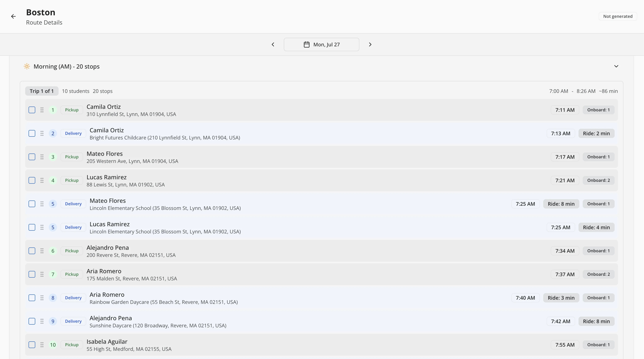The width and height of the screenshot is (644, 359).
Task: Click stop number 3 badge
Action: tap(53, 157)
